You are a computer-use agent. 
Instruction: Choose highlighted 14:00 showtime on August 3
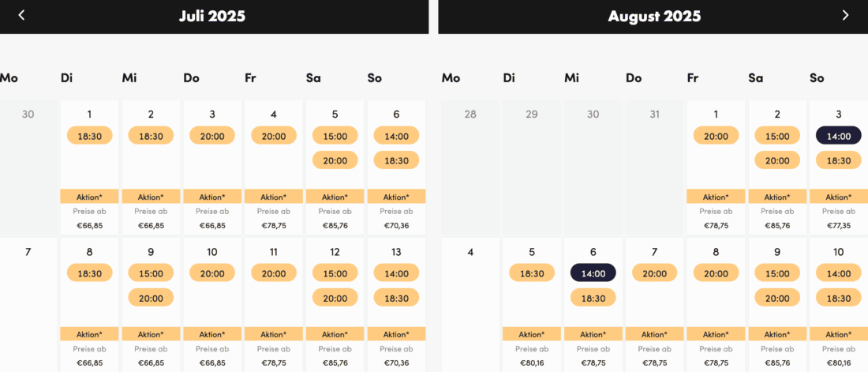[x=838, y=136]
